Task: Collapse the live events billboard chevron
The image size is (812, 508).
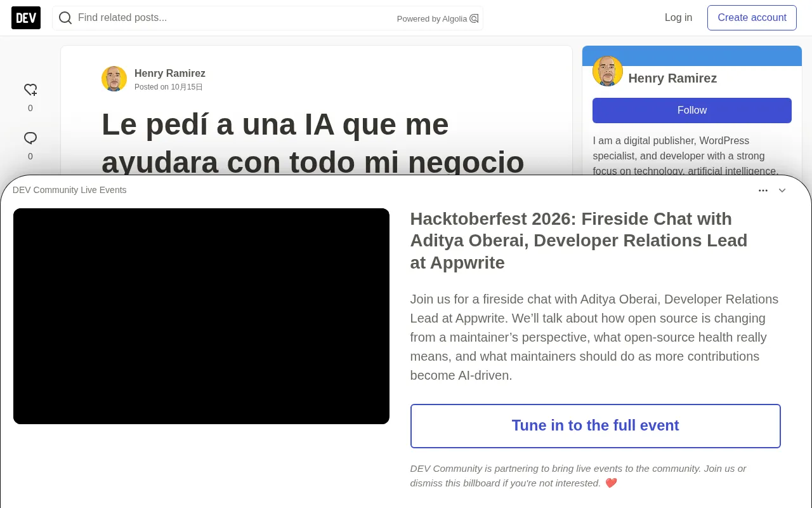Action: pos(782,190)
